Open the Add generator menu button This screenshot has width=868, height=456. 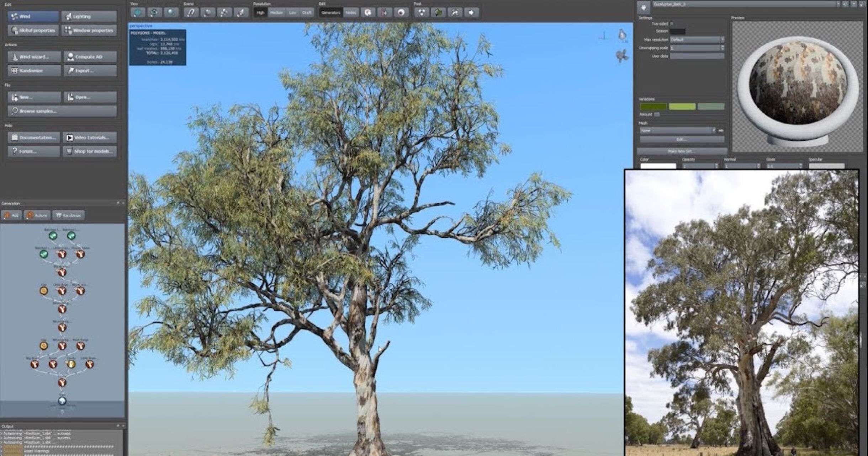click(x=11, y=215)
